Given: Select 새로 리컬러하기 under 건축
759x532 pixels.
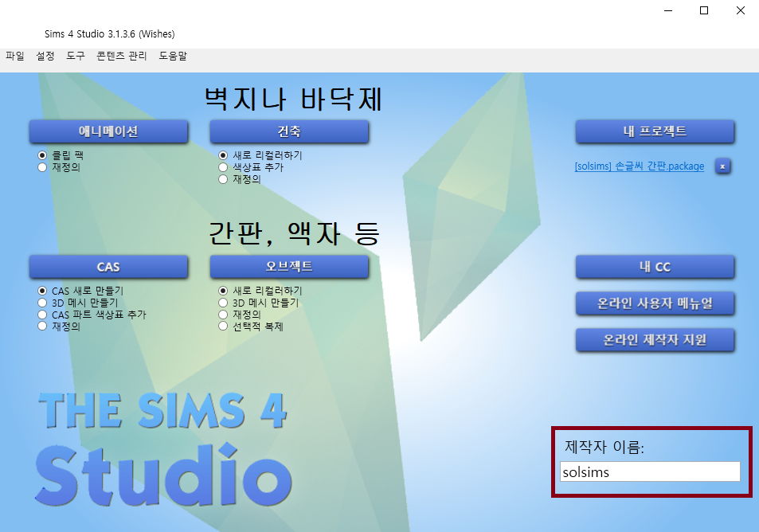Looking at the screenshot, I should [x=260, y=155].
